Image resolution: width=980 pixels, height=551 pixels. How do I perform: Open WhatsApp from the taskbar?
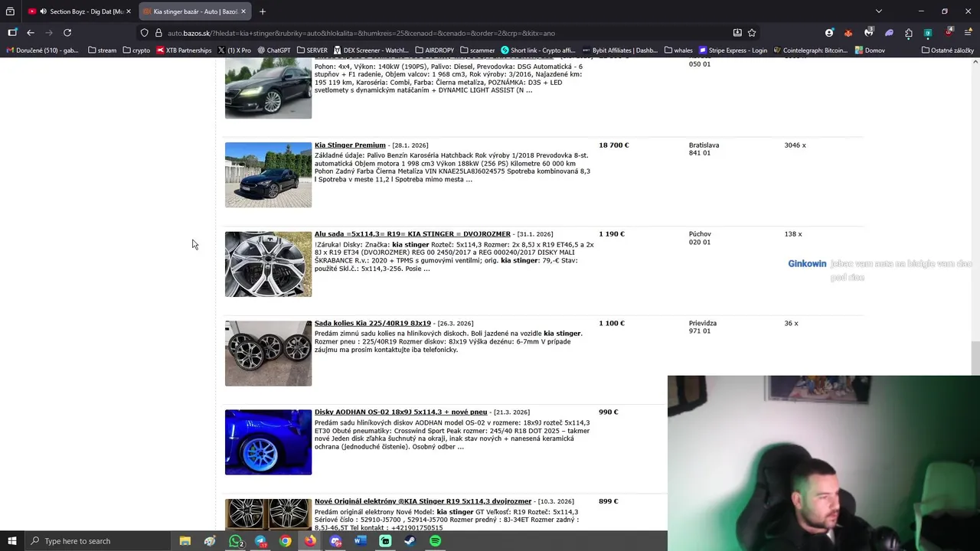pyautogui.click(x=235, y=541)
